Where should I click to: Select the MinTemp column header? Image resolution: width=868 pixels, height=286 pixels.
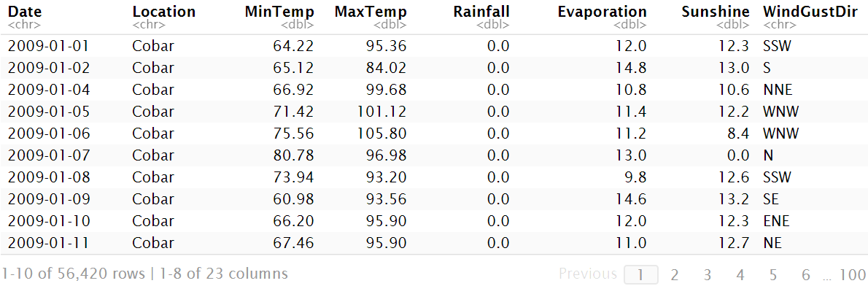tap(279, 12)
